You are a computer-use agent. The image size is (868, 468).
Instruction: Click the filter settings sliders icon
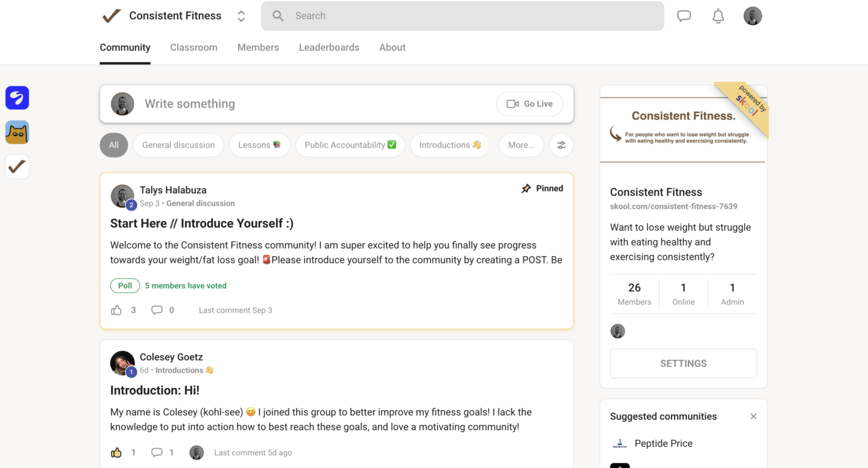[x=561, y=145]
